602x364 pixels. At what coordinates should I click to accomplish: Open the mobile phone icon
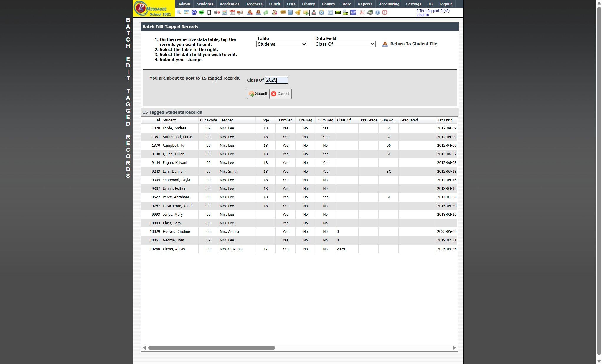pos(209,13)
